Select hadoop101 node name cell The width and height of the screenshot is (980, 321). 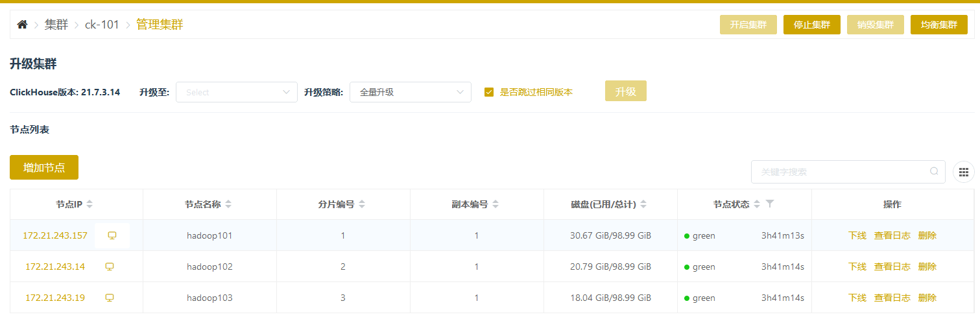(209, 235)
